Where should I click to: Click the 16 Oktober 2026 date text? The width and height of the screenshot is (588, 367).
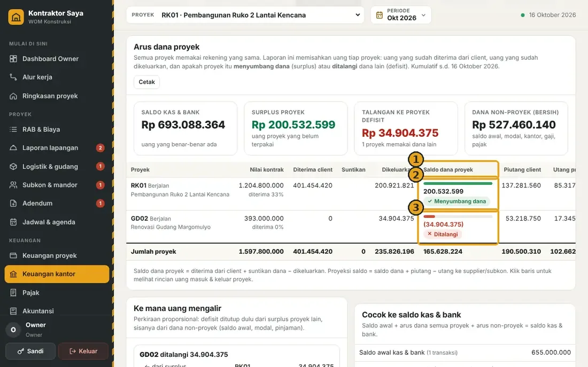pos(552,15)
